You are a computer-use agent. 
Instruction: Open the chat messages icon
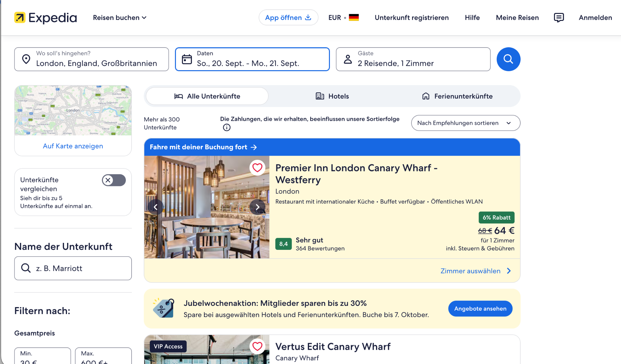point(559,18)
